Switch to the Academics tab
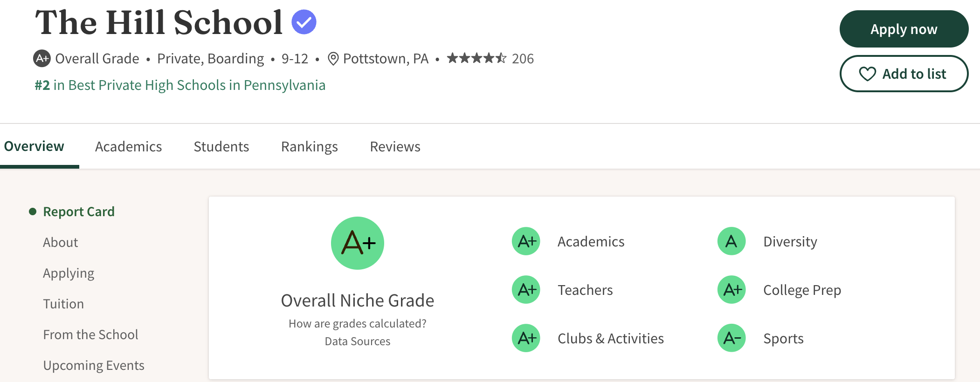Viewport: 980px width, 382px height. tap(128, 146)
